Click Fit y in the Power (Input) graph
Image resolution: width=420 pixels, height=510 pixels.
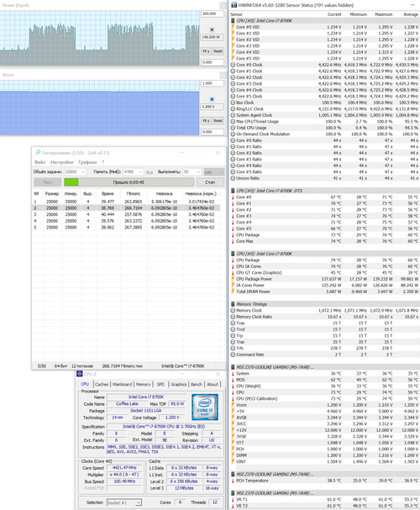(x=206, y=51)
